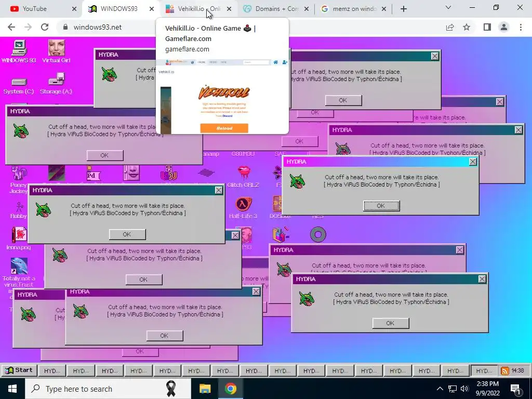
Task: Toggle the Chrome side panel
Action: (x=487, y=27)
